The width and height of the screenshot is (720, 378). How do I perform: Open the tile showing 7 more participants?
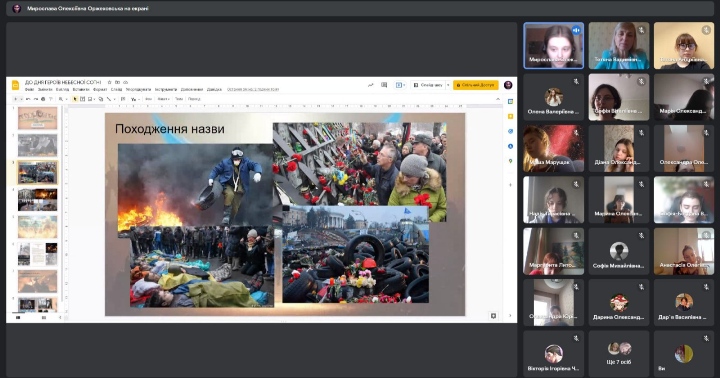point(619,352)
